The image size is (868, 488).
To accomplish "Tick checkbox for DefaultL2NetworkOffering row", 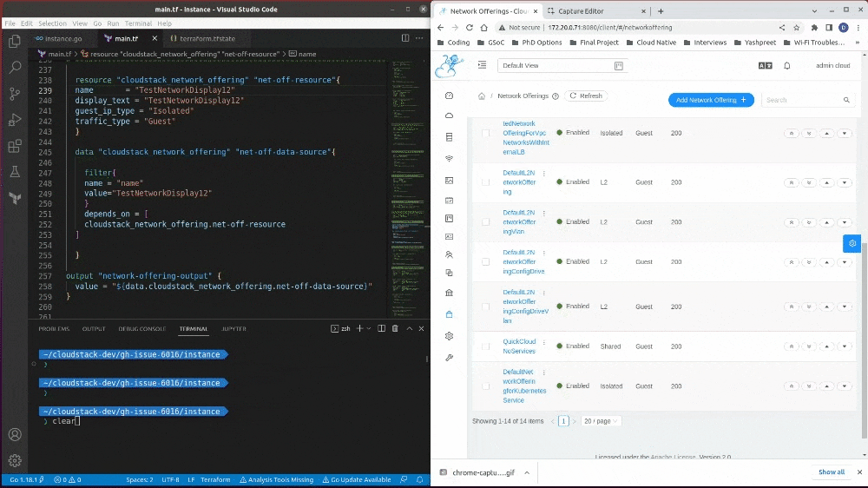I will click(485, 181).
